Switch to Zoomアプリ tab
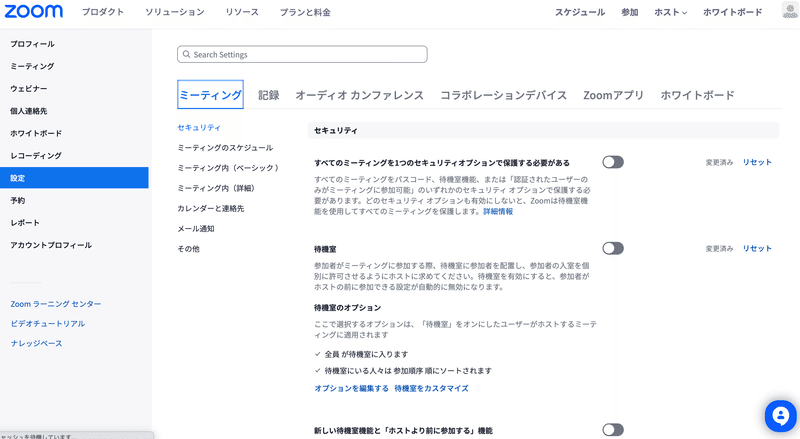Image resolution: width=800 pixels, height=439 pixels. (x=613, y=95)
